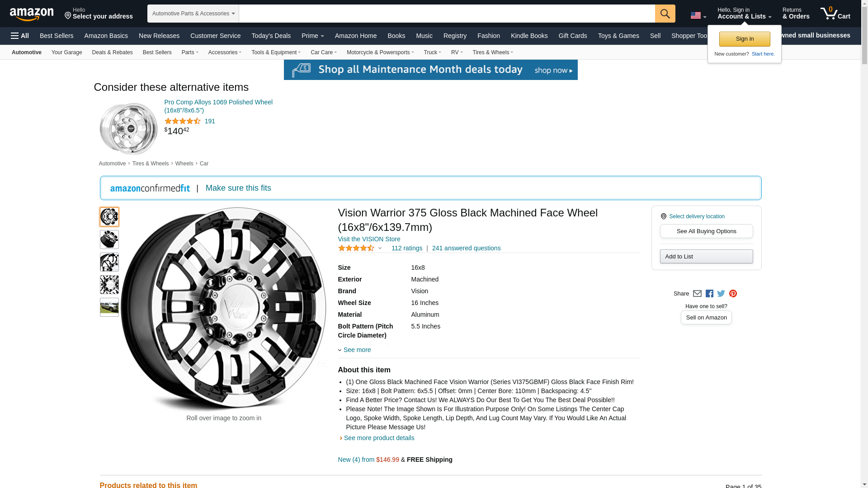The image size is (868, 488).
Task: Share the product via email icon
Action: point(697,294)
